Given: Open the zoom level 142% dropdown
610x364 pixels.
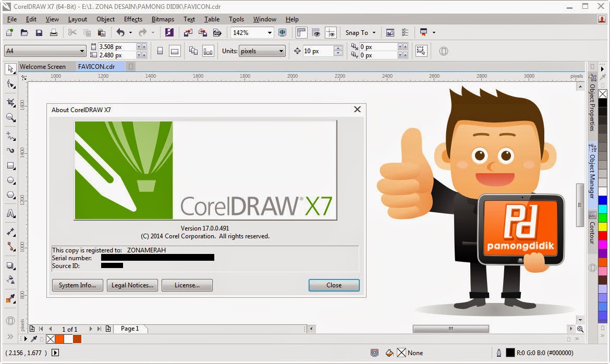Looking at the screenshot, I should (269, 33).
